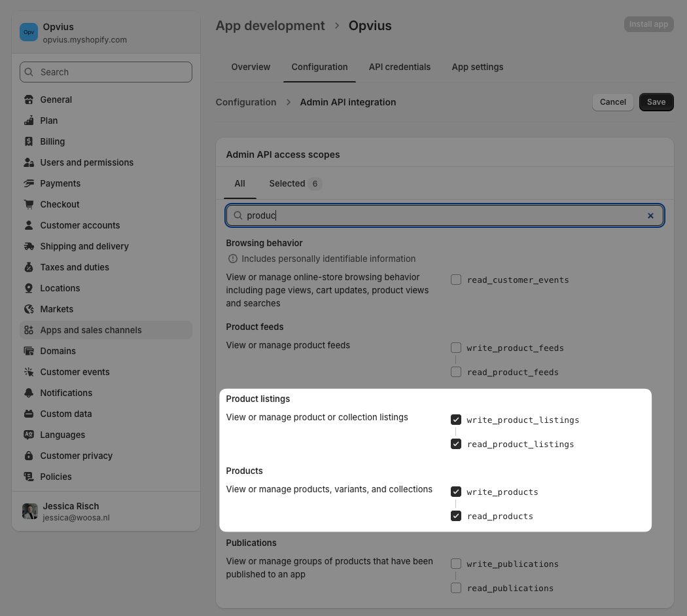Click the 'Product listings' section heading
The width and height of the screenshot is (687, 616).
point(258,399)
